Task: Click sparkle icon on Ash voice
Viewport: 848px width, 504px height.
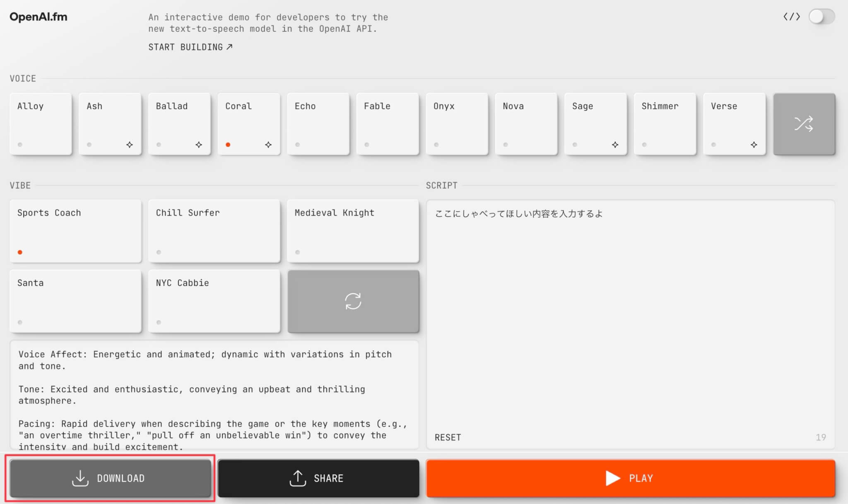Action: 130,144
